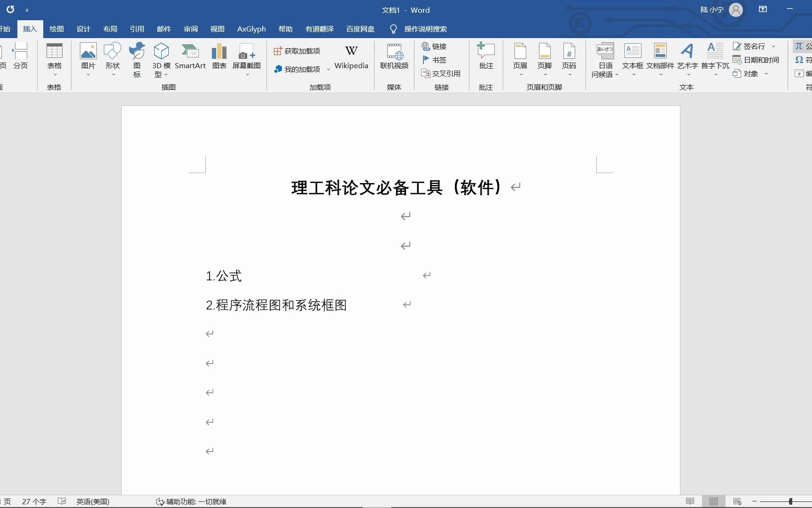Insert an icon with 图标

137,60
